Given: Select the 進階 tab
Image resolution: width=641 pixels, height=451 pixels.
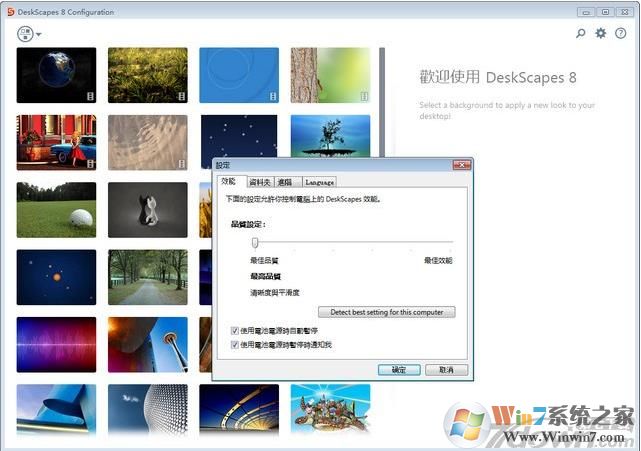Looking at the screenshot, I should click(285, 182).
